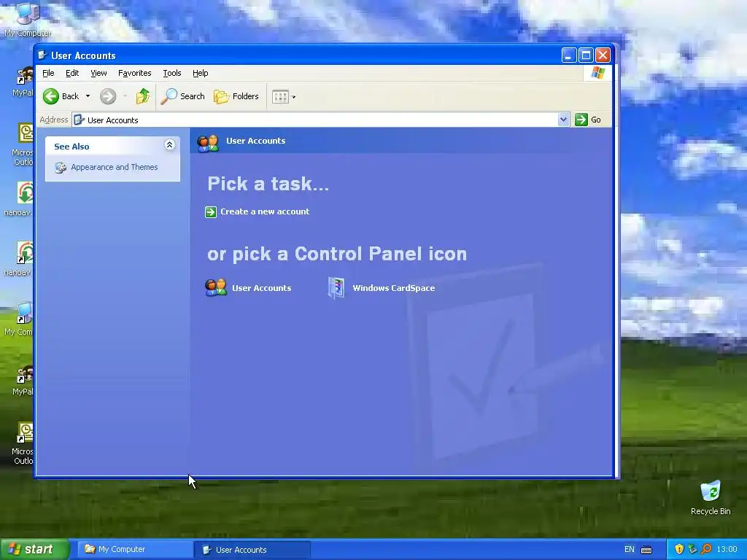
Task: Open the Edit menu
Action: pyautogui.click(x=72, y=73)
